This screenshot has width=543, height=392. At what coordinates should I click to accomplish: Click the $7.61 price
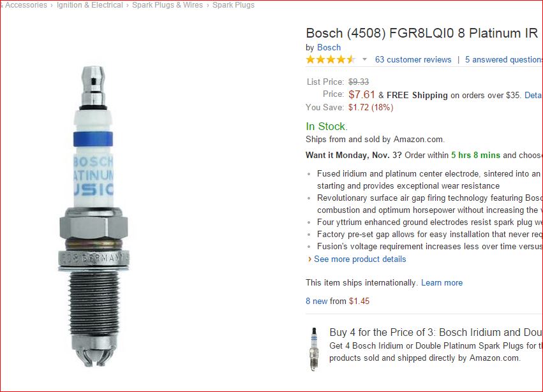362,95
